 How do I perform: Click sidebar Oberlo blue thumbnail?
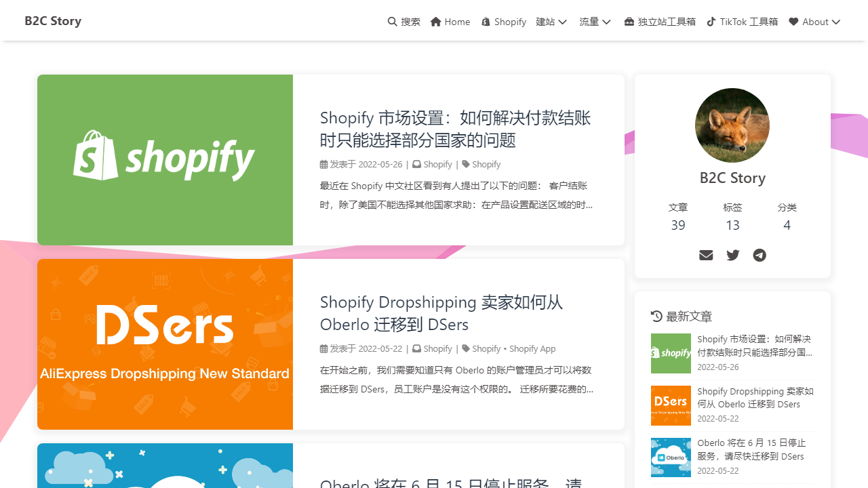click(671, 457)
